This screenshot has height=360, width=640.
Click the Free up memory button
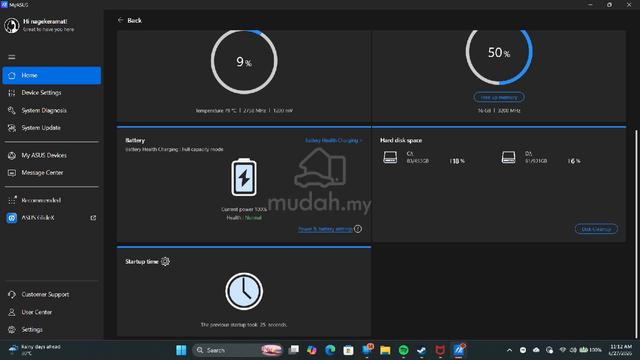tap(499, 98)
